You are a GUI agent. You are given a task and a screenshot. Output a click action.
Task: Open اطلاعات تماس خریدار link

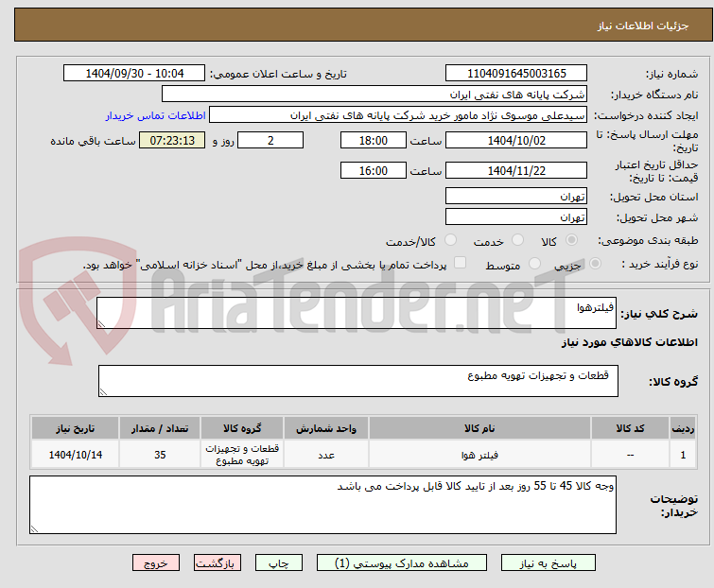tap(156, 115)
